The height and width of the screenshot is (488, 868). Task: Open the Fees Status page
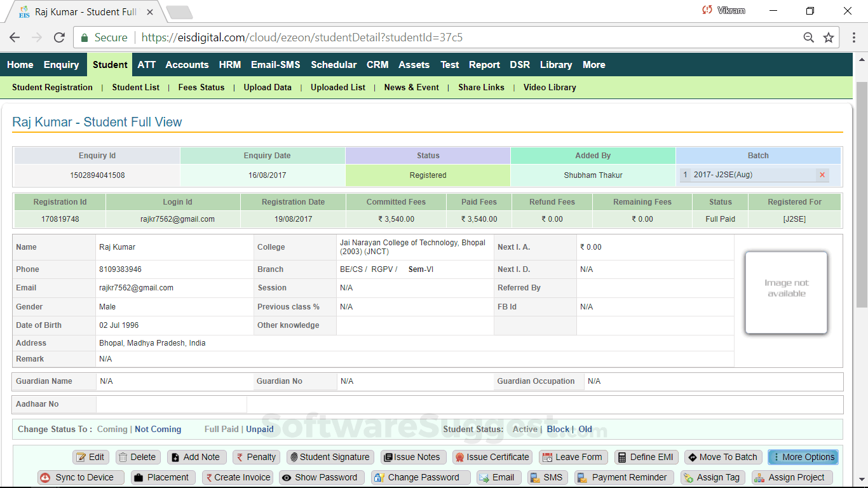click(x=201, y=88)
